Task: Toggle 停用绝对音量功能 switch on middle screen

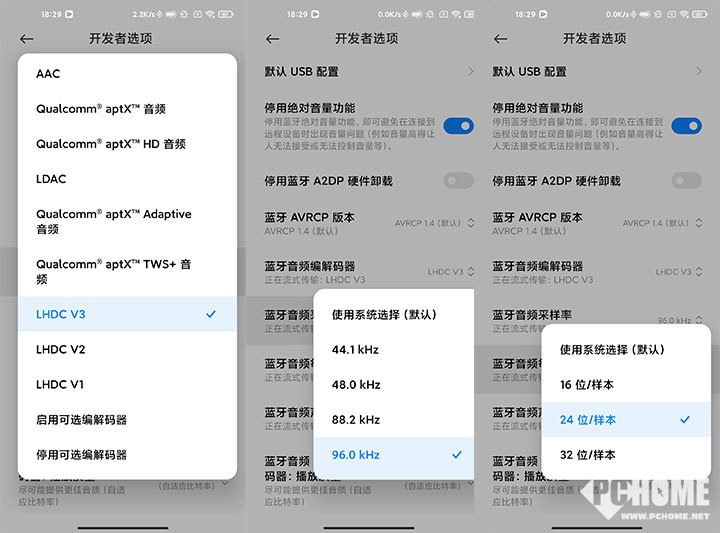Action: [459, 126]
